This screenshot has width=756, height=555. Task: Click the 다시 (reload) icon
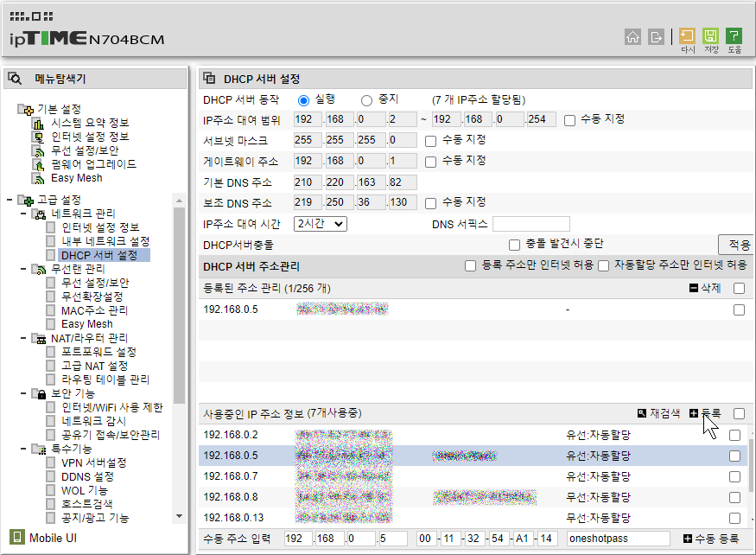(687, 36)
